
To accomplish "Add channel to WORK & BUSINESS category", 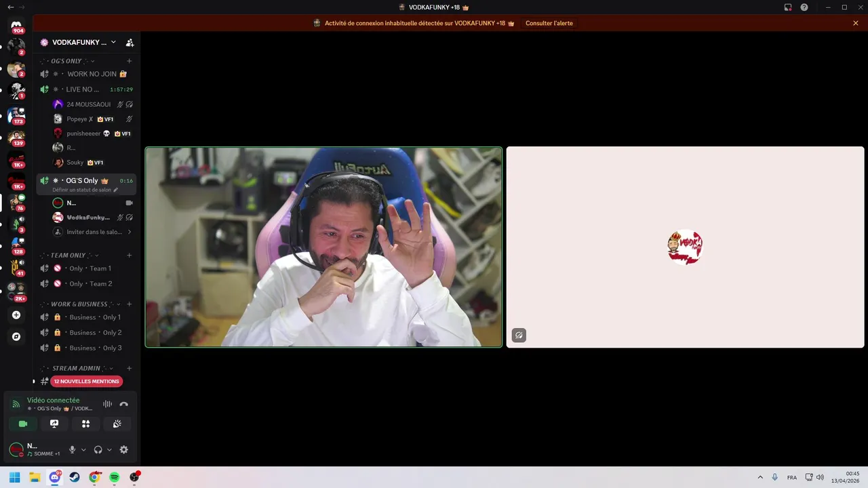I will pos(130,304).
